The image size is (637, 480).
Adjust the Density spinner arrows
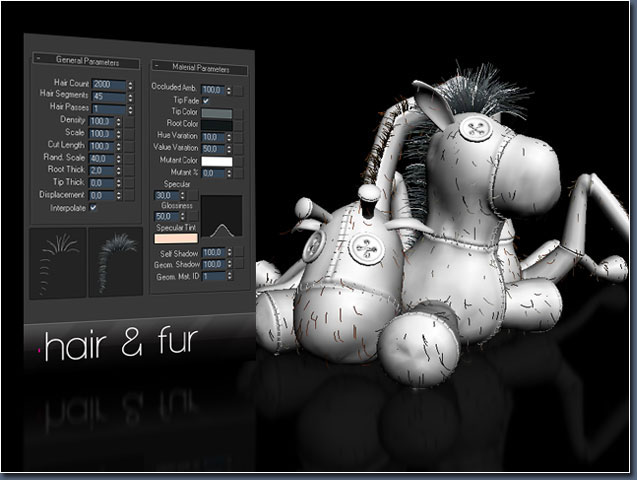pyautogui.click(x=119, y=121)
